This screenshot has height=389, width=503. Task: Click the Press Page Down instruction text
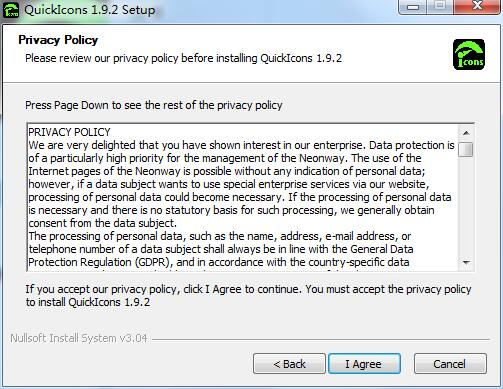(154, 105)
